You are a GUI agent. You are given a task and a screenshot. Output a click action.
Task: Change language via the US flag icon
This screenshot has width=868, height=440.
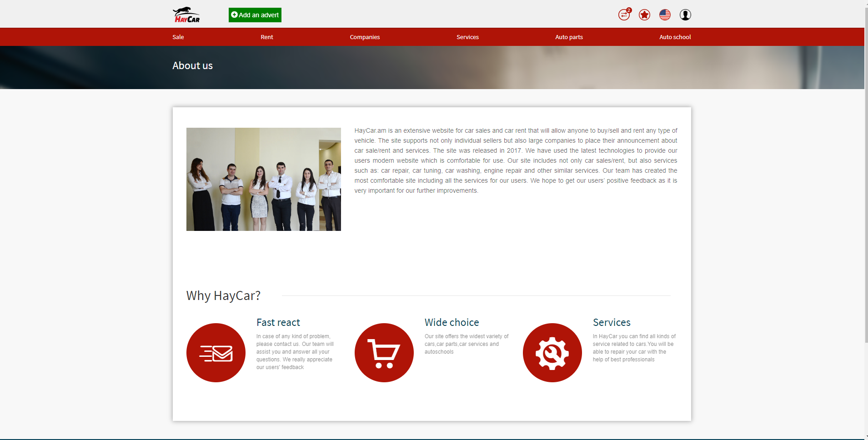click(665, 15)
